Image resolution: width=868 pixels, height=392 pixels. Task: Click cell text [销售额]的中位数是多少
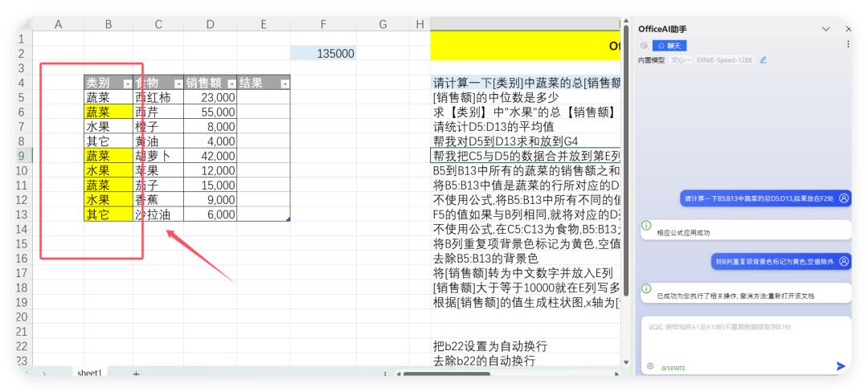(495, 97)
